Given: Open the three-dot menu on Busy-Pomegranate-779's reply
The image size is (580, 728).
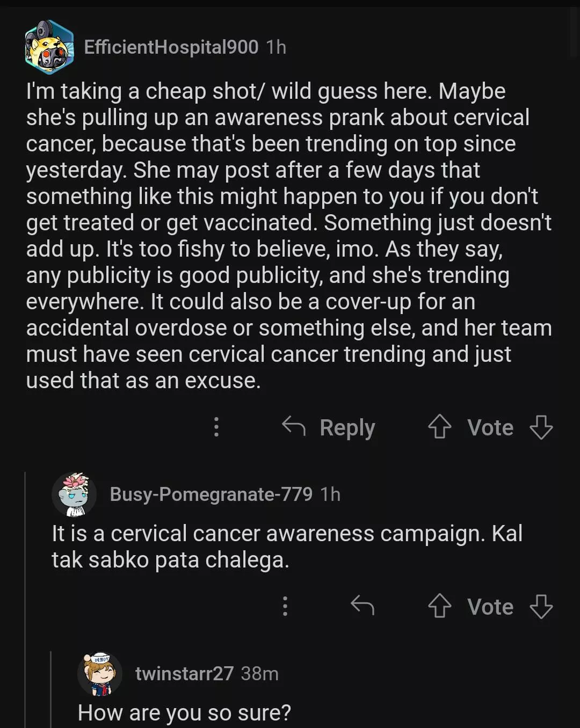Looking at the screenshot, I should point(285,607).
